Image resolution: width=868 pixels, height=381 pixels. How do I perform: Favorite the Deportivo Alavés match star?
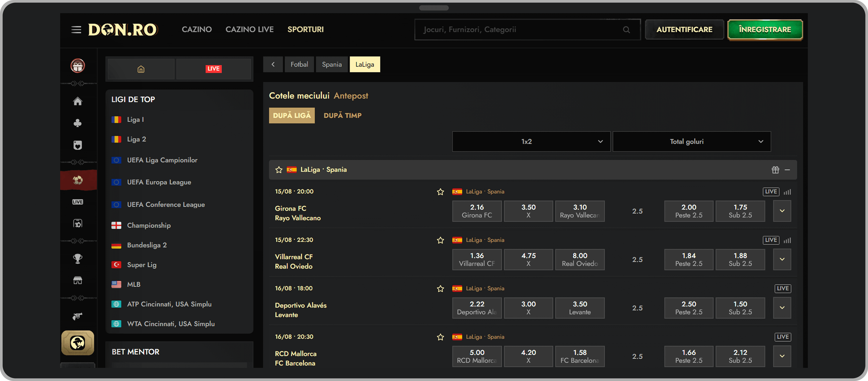point(440,289)
